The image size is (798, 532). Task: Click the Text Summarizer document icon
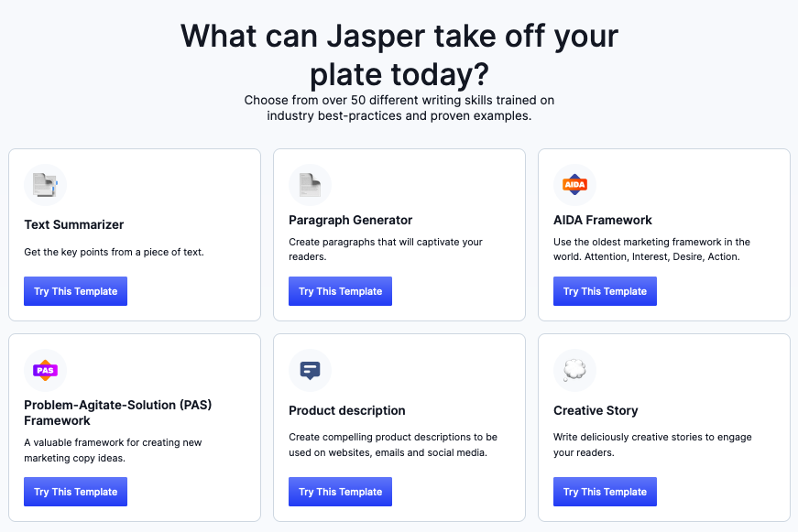point(45,185)
